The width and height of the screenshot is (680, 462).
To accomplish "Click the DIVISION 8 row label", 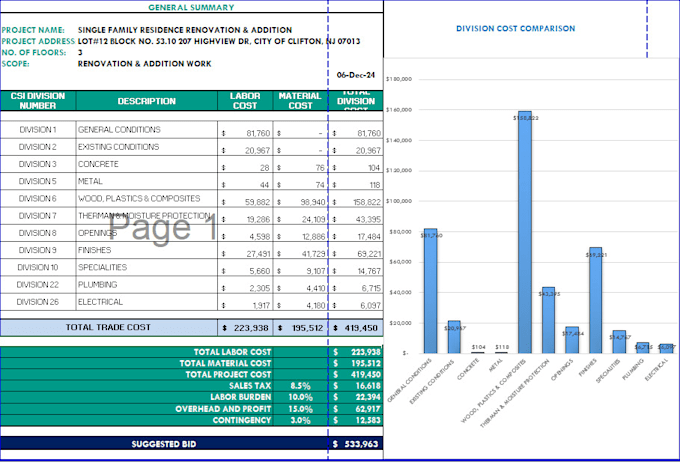I will (x=38, y=233).
